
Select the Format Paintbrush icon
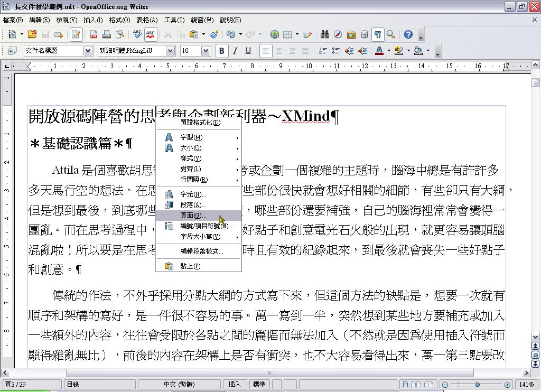(214, 34)
